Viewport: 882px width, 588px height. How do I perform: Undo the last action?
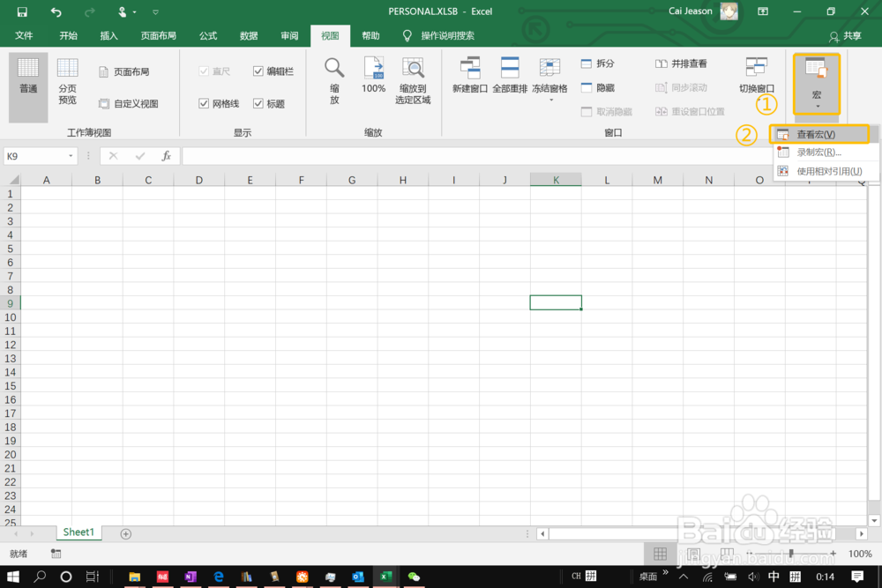pos(56,11)
